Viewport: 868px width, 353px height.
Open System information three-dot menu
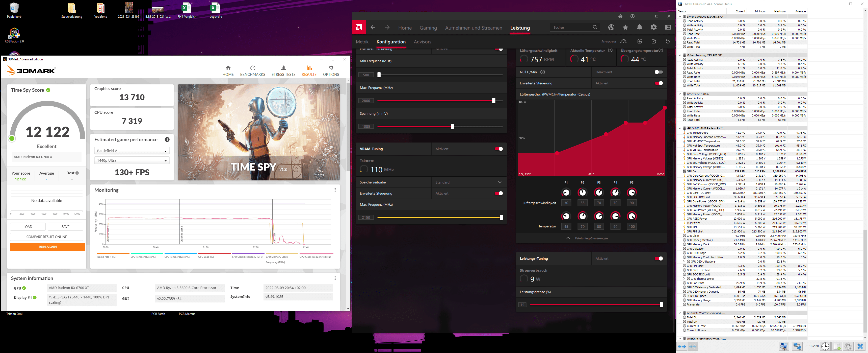(335, 278)
